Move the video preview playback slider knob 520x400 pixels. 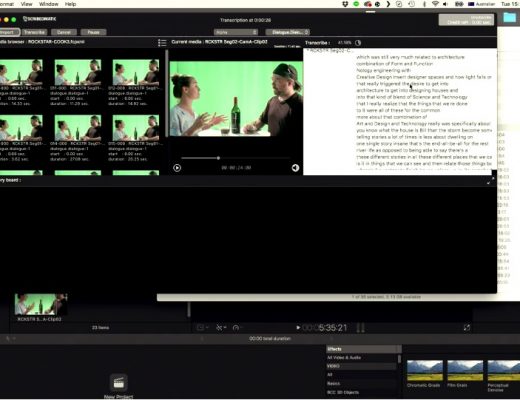click(x=218, y=158)
